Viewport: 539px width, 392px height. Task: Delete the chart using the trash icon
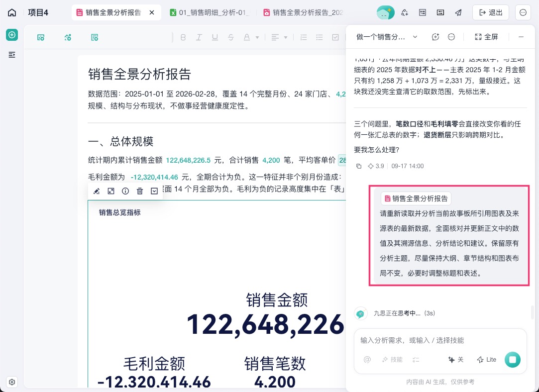(140, 191)
